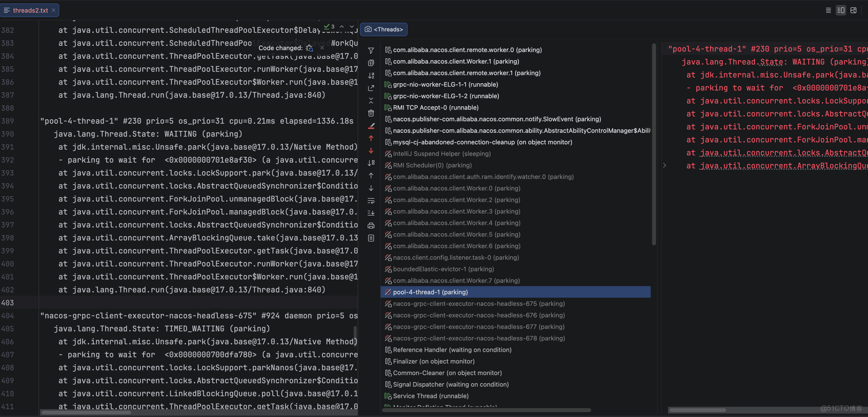Dismiss the Code changed notification
868x417 pixels.
[322, 48]
